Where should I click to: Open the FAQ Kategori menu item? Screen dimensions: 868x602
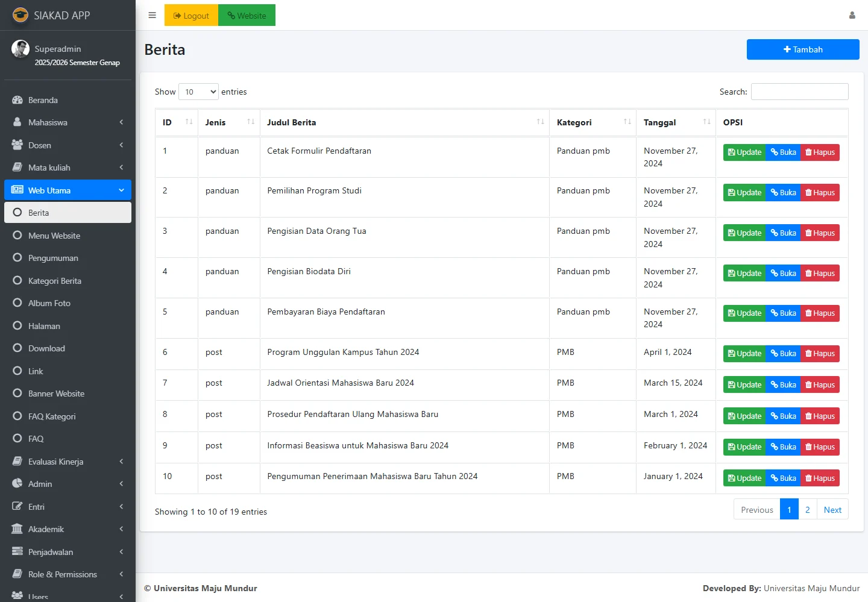(52, 416)
